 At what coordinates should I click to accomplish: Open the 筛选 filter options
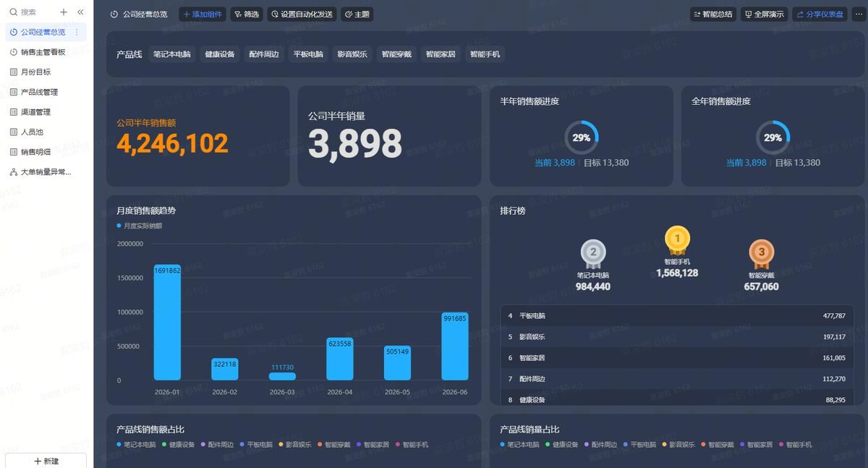247,14
